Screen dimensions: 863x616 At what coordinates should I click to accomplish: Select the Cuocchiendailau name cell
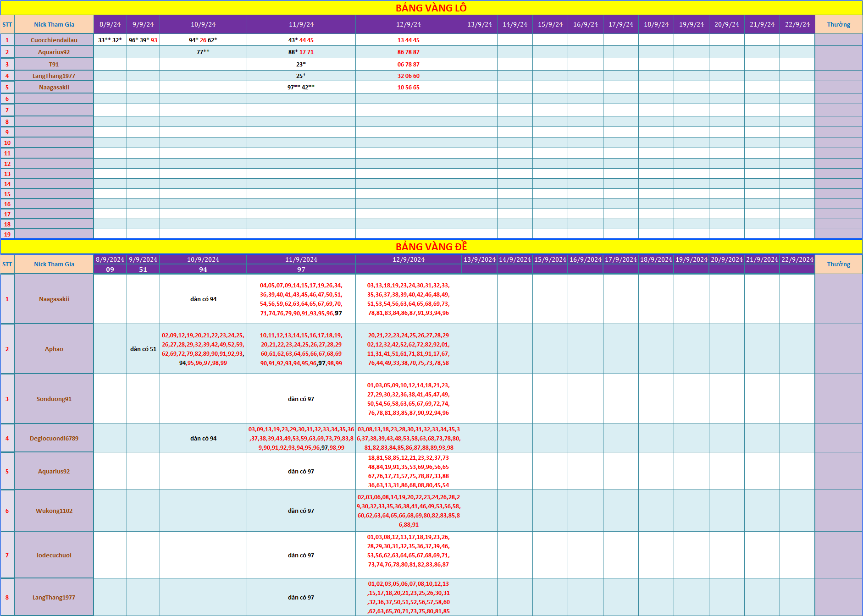[54, 40]
